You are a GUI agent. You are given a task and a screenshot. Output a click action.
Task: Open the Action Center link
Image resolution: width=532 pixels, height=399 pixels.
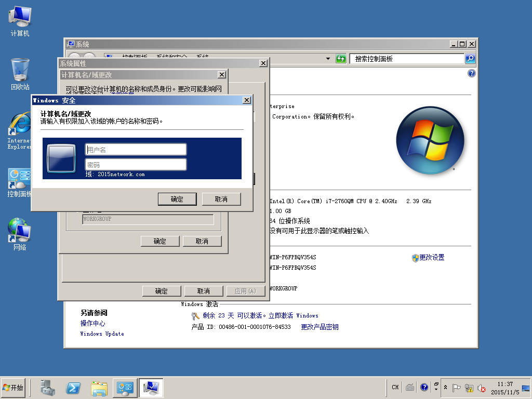tap(92, 323)
